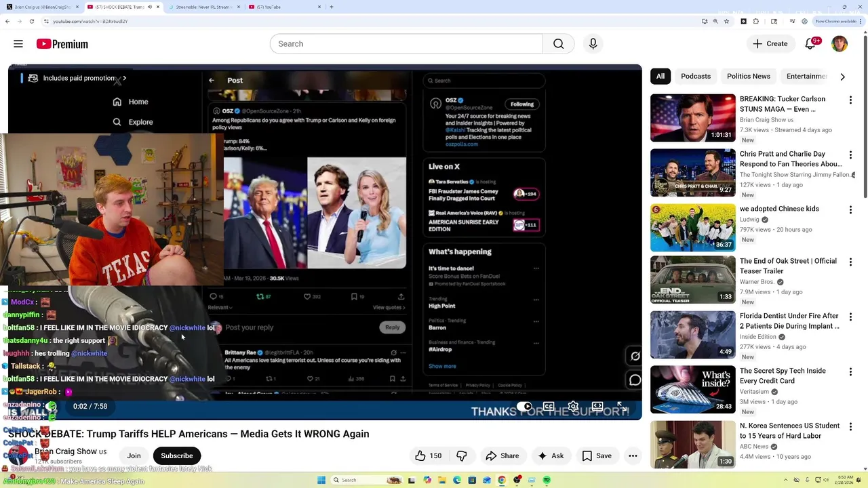Screen dimensions: 868x488
Task: Save the video to a playlist
Action: 597,456
